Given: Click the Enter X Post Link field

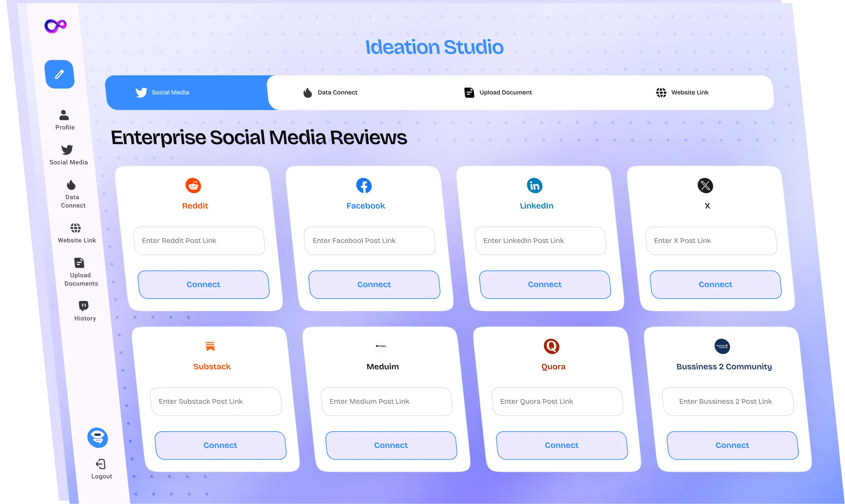Looking at the screenshot, I should 711,241.
